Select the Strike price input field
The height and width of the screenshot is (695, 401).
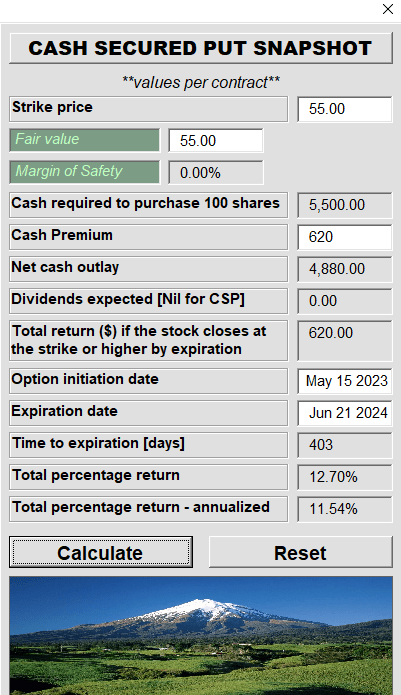coord(345,109)
